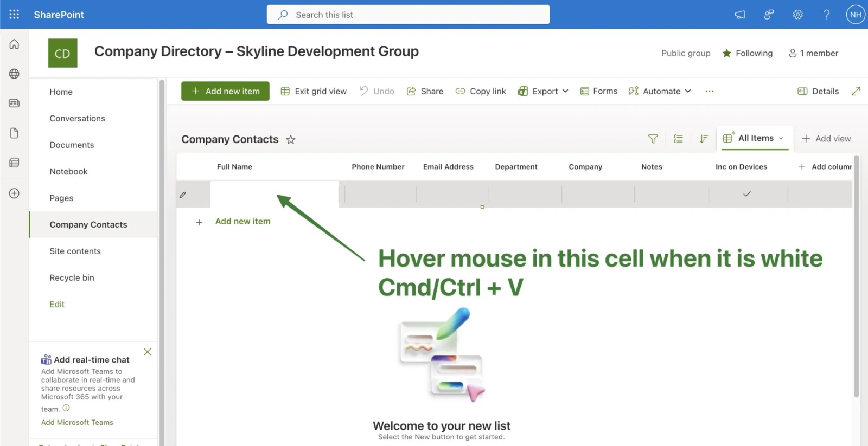Click the Department column header
This screenshot has height=446, width=868.
tap(516, 167)
